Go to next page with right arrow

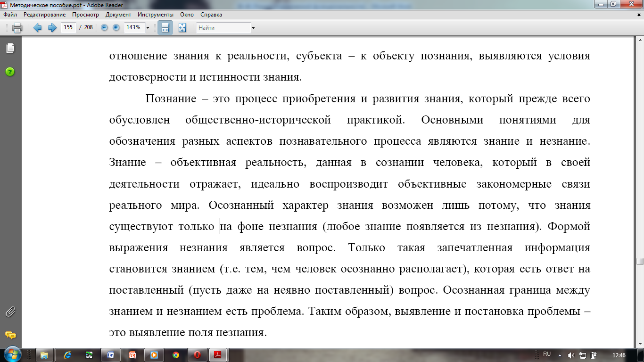(x=52, y=28)
